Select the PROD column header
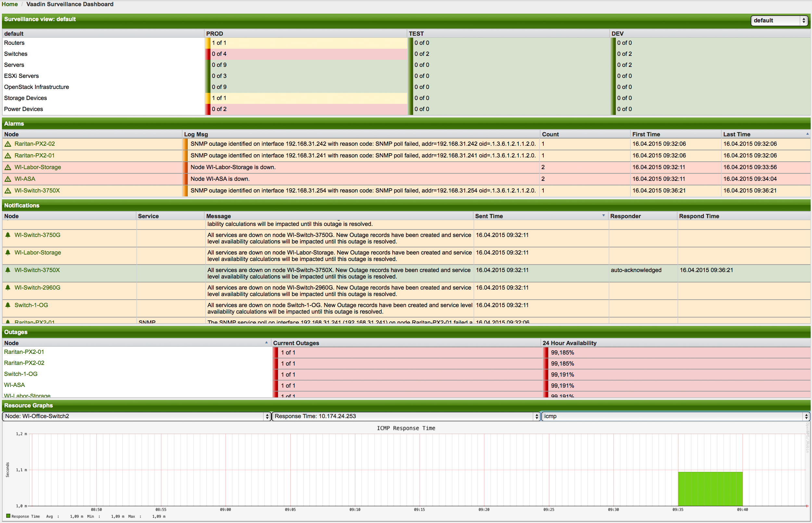The width and height of the screenshot is (812, 523). 306,34
